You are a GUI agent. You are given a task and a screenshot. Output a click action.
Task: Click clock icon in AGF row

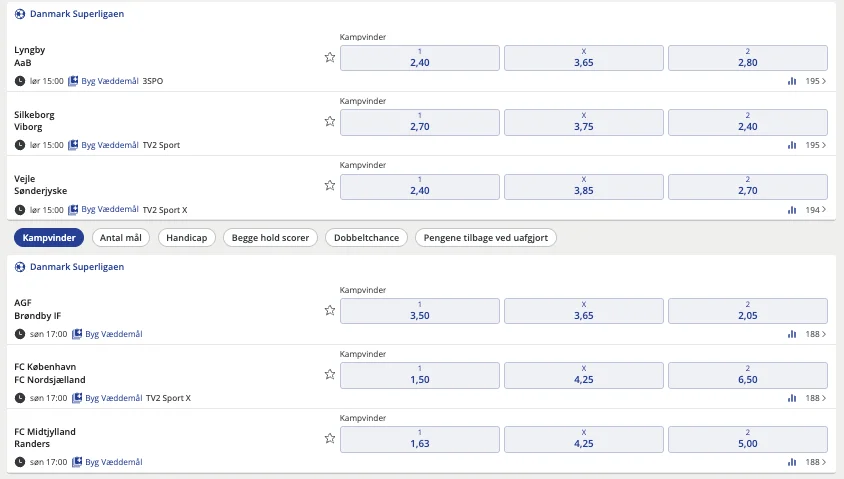[x=20, y=334]
